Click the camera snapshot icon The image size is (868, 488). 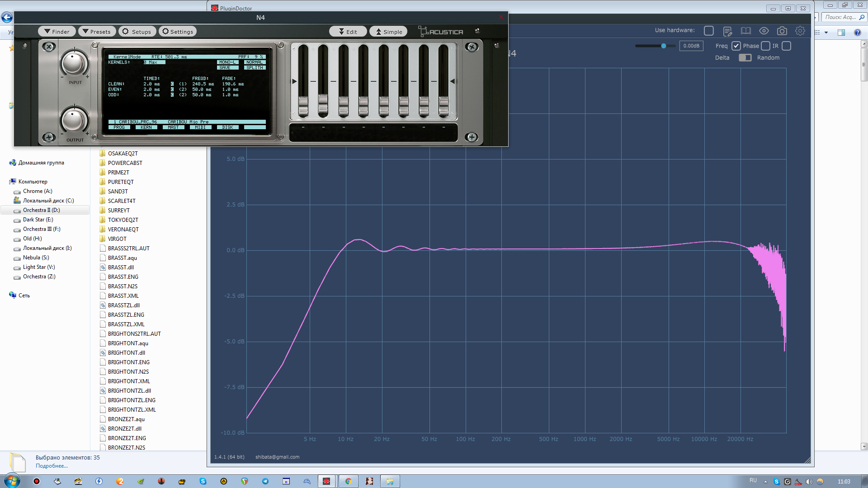click(x=782, y=31)
